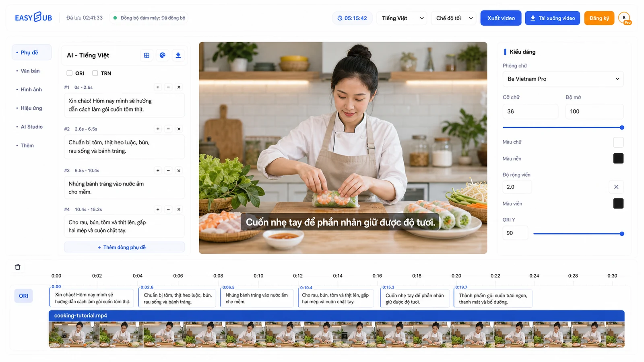Open the AI Studio sidebar tab
Screen dimensions: 644x362
pos(31,127)
